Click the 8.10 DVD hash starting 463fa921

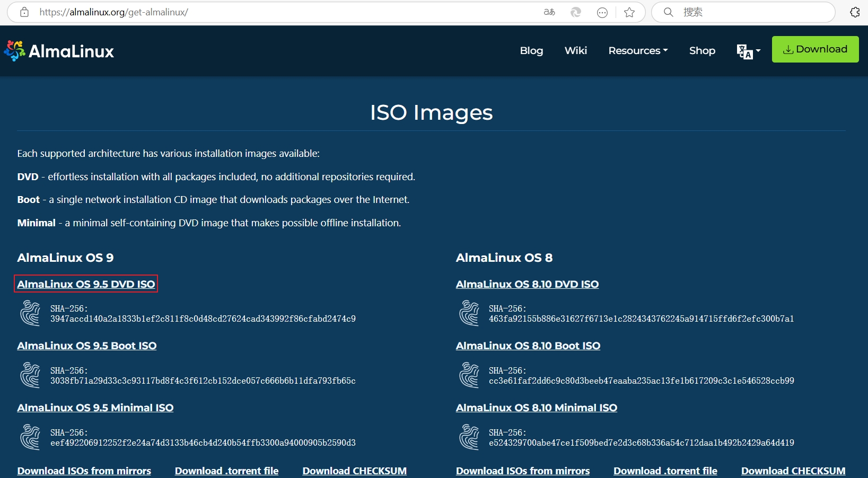tap(642, 318)
